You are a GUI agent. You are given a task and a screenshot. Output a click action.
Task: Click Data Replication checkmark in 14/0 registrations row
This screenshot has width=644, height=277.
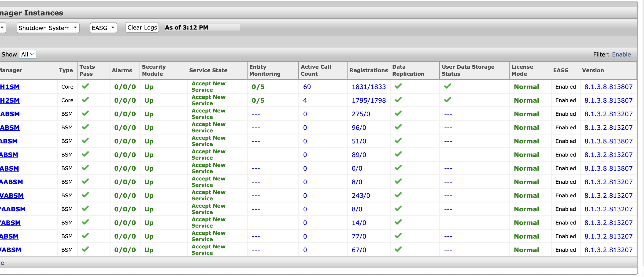pos(398,222)
